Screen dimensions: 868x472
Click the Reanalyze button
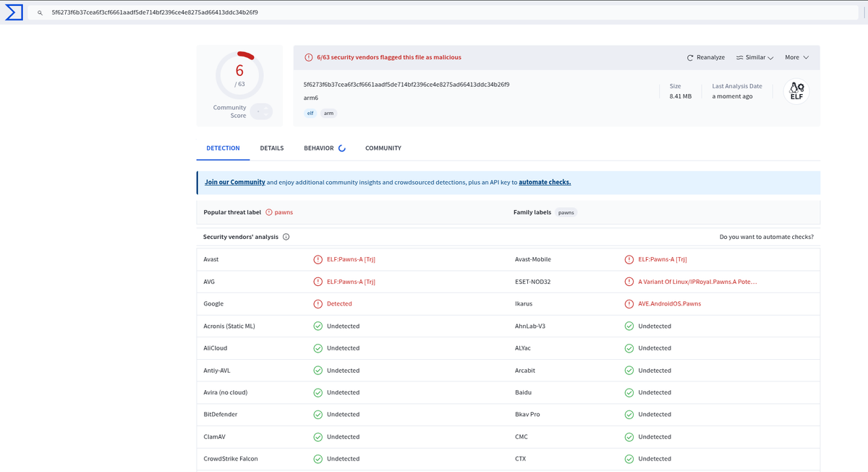point(706,57)
